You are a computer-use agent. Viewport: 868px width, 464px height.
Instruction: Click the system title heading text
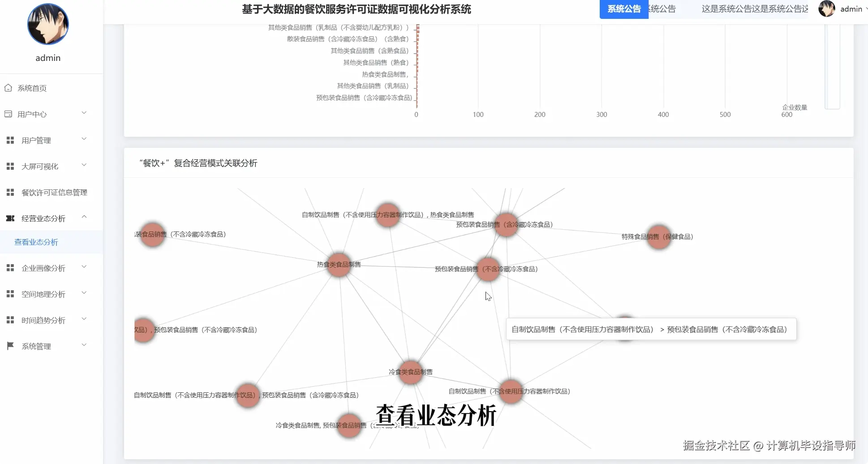tap(357, 9)
